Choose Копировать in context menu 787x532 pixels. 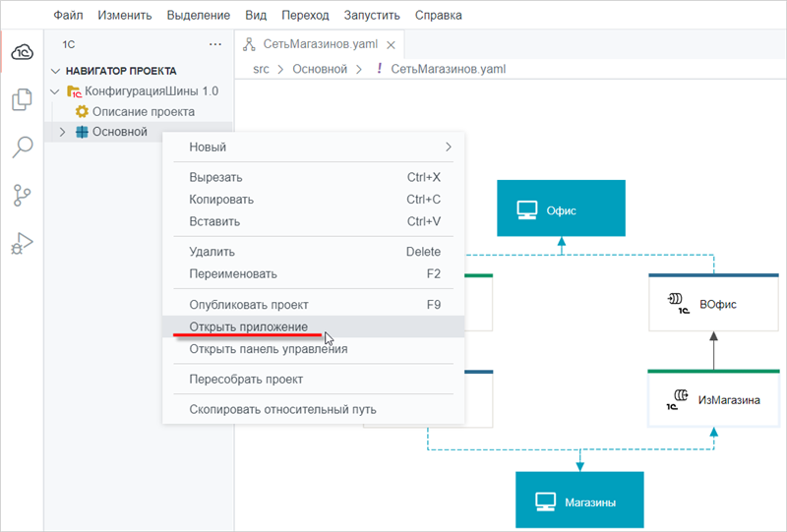coord(314,200)
